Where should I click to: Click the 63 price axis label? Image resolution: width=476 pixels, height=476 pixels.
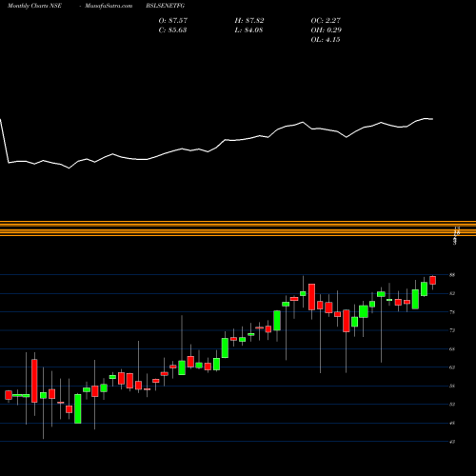coord(452,367)
